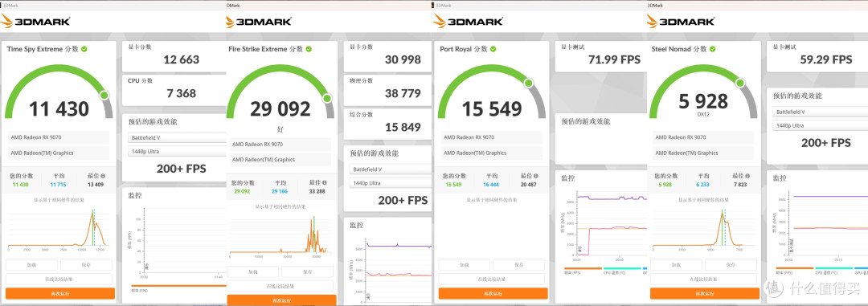The image size is (868, 306).
Task: Click 保存 (Save) button in Port Royal window
Action: (518, 265)
